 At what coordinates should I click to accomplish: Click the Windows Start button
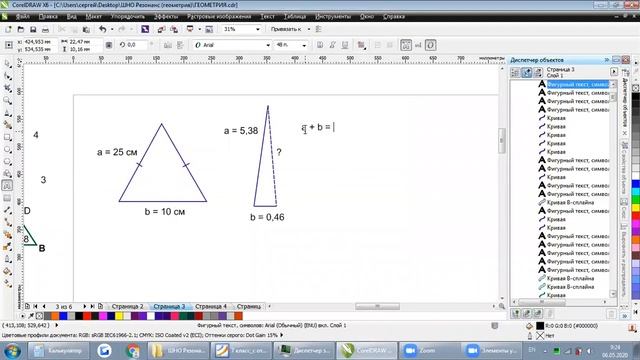pyautogui.click(x=12, y=351)
